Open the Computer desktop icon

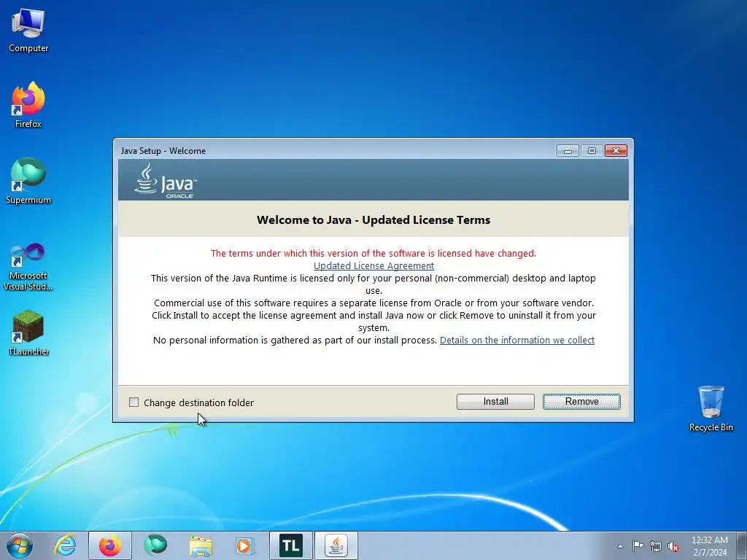28,31
